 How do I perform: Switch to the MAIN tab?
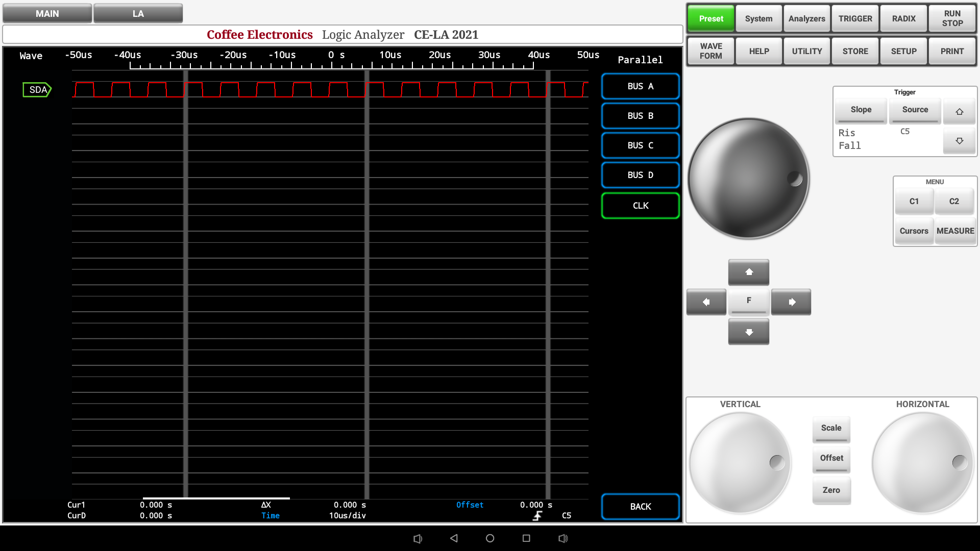click(x=47, y=13)
